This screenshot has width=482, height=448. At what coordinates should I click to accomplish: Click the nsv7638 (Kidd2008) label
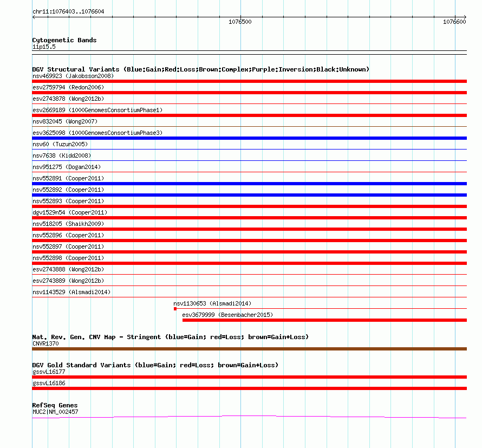[x=62, y=155]
